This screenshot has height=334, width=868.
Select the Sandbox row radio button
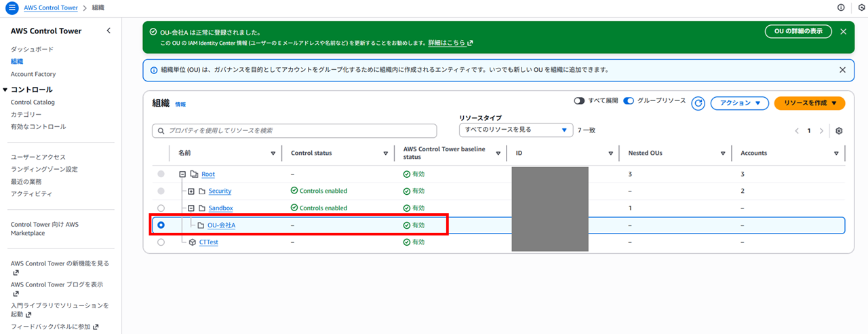coord(161,208)
